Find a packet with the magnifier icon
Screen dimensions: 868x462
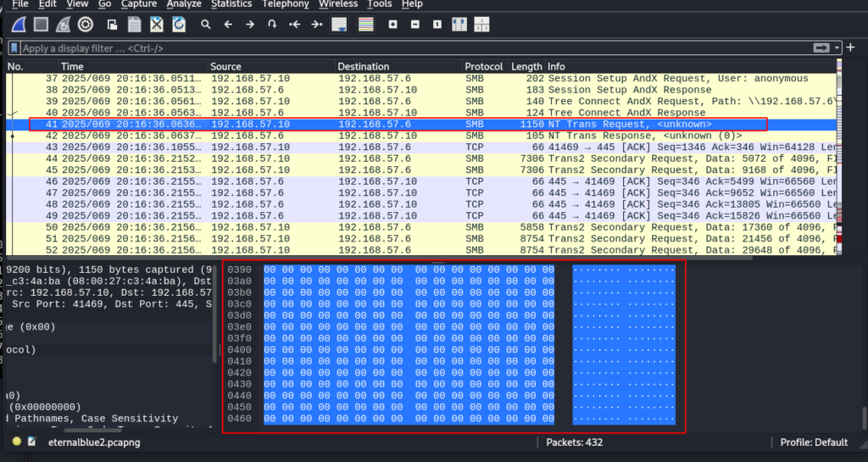206,25
